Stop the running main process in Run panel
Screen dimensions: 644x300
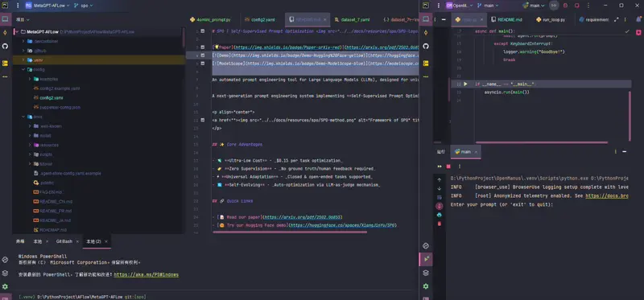click(x=448, y=166)
